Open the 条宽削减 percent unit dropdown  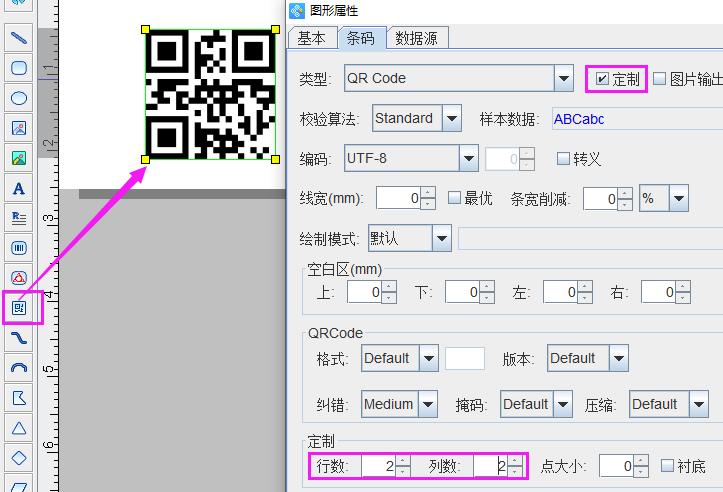tap(679, 198)
